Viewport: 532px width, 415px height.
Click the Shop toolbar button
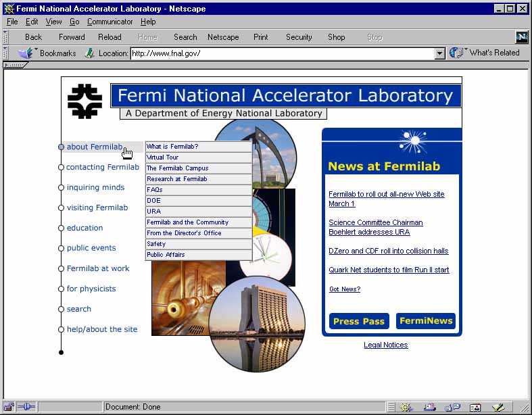coord(336,37)
